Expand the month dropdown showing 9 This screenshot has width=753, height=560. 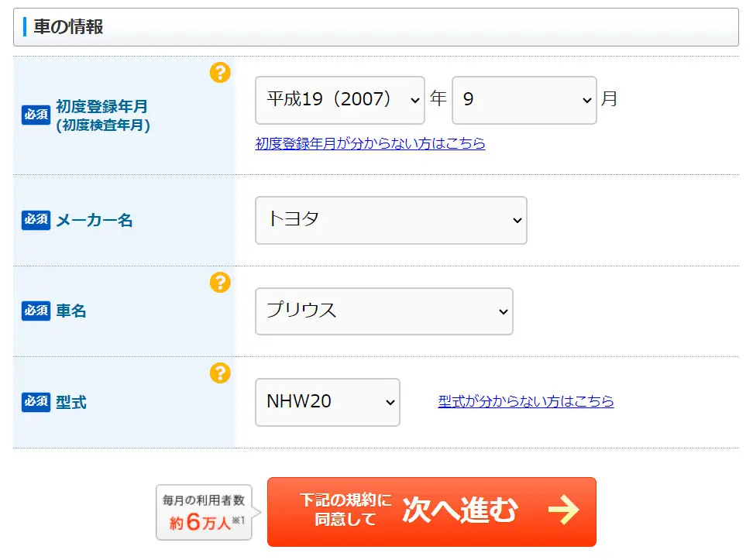(524, 100)
